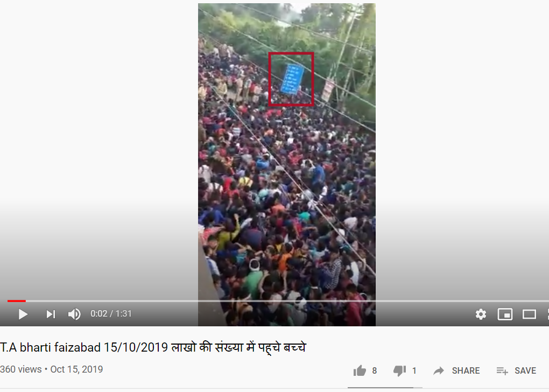
Task: Mute the video using the speaker icon
Action: pyautogui.click(x=74, y=314)
